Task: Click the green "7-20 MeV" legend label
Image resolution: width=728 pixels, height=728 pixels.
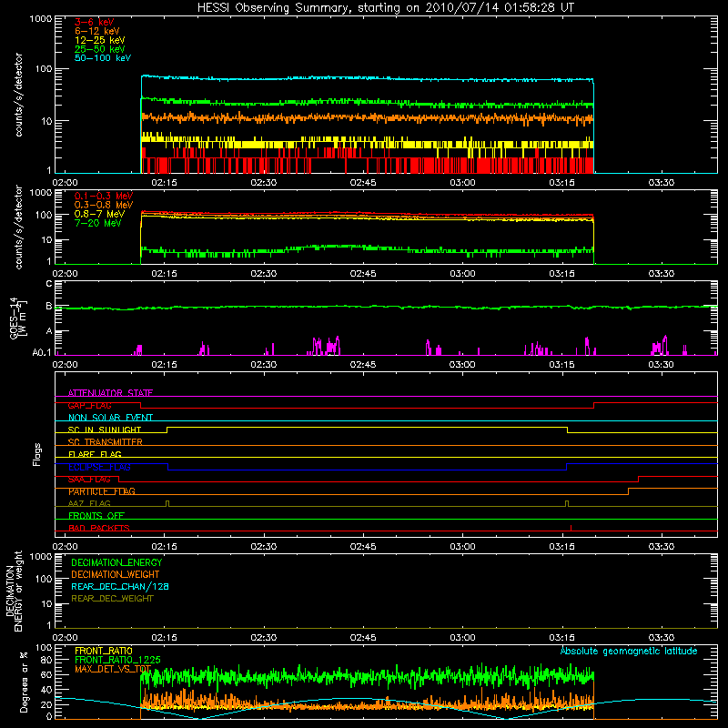Action: tap(98, 223)
